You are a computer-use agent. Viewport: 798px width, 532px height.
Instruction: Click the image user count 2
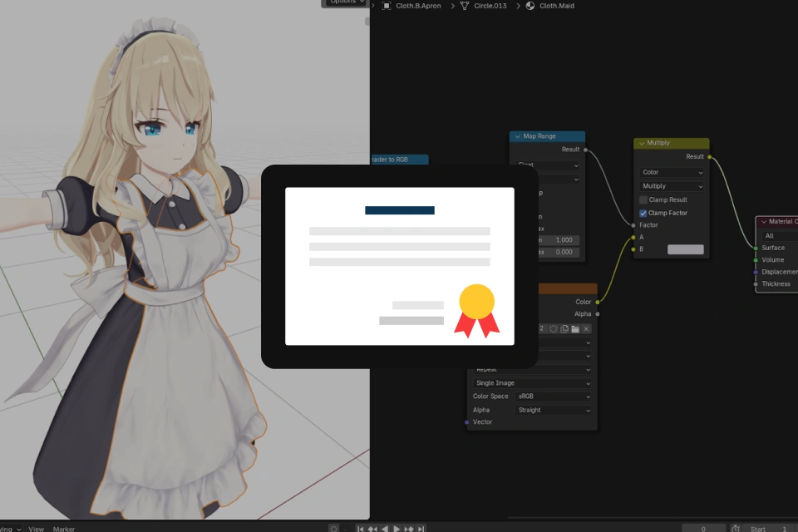click(x=541, y=329)
